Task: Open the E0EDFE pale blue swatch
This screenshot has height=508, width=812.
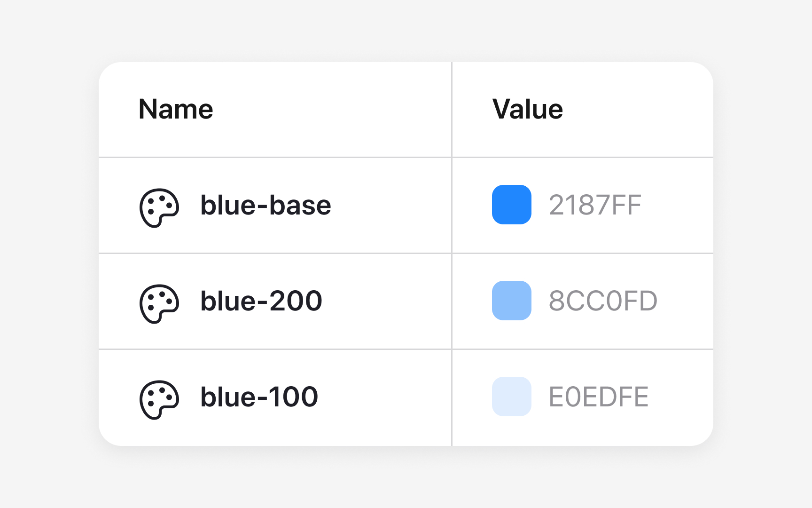Action: click(x=511, y=397)
